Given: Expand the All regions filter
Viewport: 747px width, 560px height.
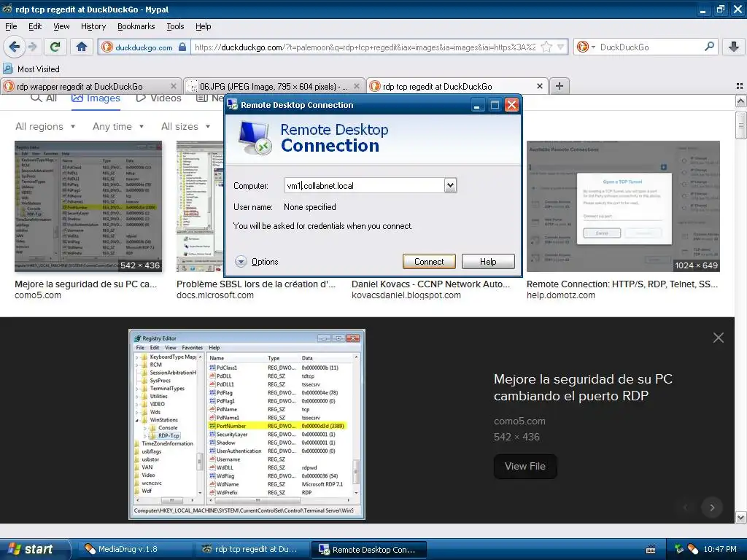Looking at the screenshot, I should coord(45,127).
